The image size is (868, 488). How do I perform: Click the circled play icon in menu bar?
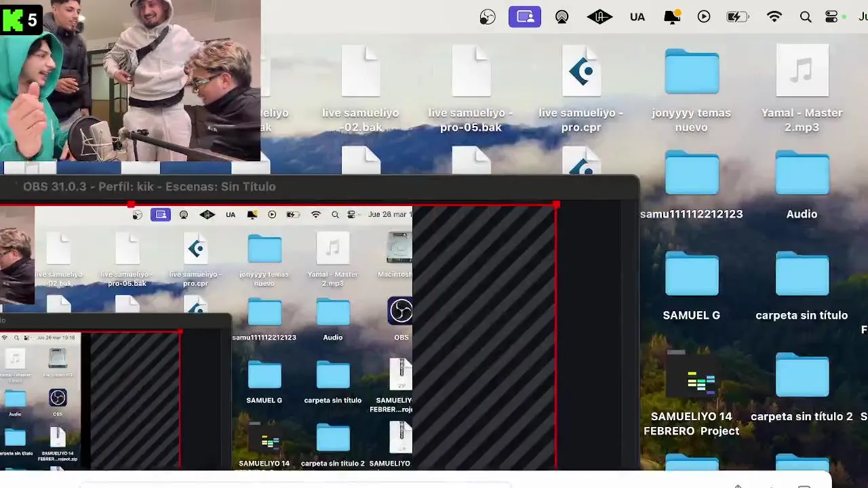(x=704, y=17)
